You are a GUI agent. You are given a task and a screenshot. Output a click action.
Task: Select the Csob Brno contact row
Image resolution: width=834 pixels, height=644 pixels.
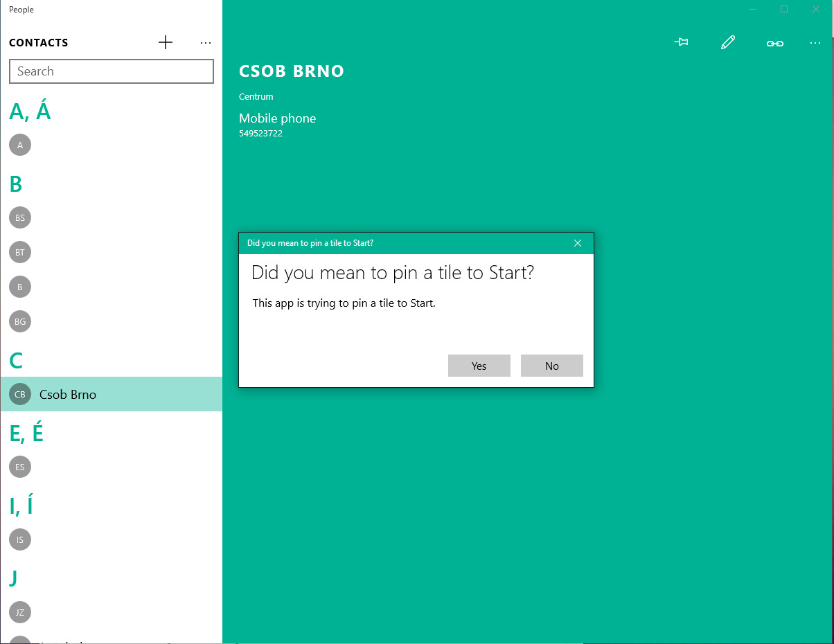(x=112, y=394)
